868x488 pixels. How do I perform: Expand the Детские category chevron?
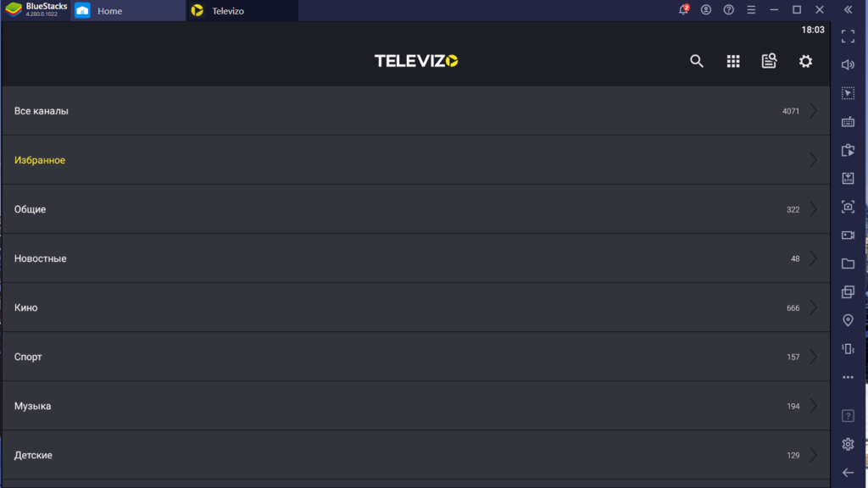(x=813, y=455)
